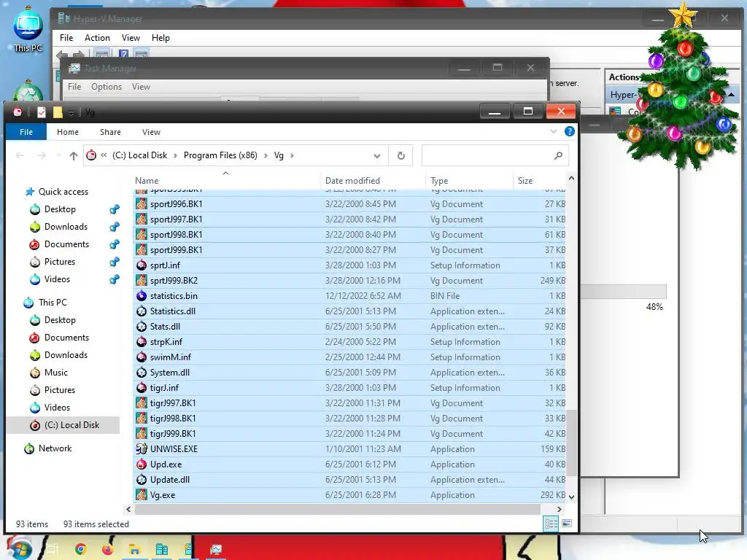The width and height of the screenshot is (747, 560).
Task: Expand the chevron after (C:) Local Disk
Action: [175, 156]
